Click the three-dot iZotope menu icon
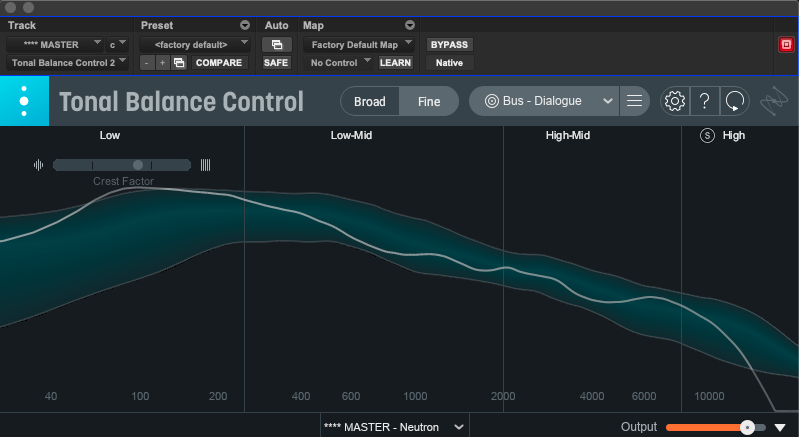Viewport: 799px width, 437px height. (x=24, y=102)
